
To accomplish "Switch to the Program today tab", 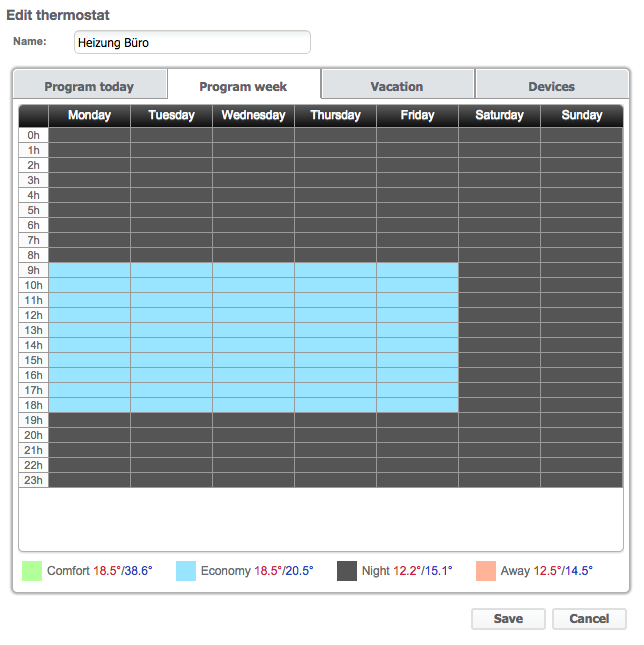I will click(x=89, y=86).
